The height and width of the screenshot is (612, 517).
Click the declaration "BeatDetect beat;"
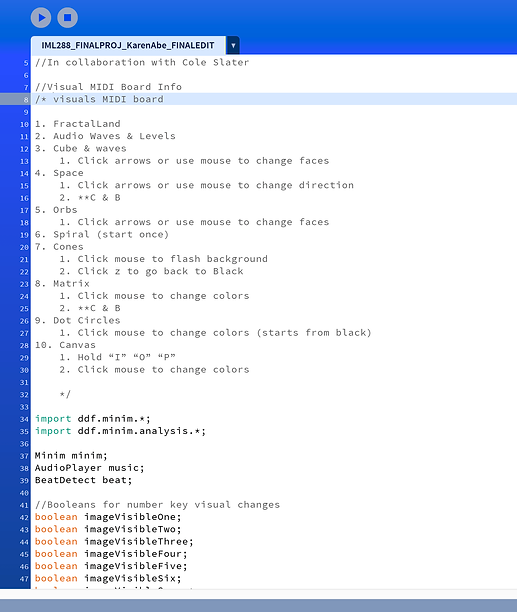(x=84, y=480)
